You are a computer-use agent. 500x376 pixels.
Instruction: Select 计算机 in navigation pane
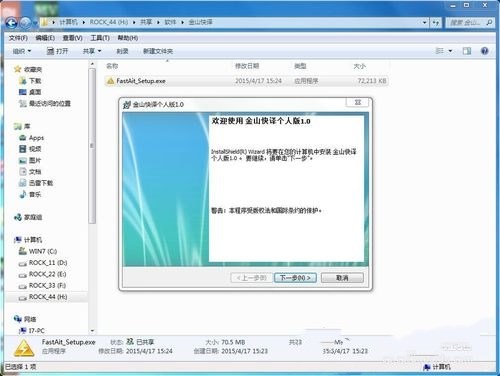tap(33, 240)
